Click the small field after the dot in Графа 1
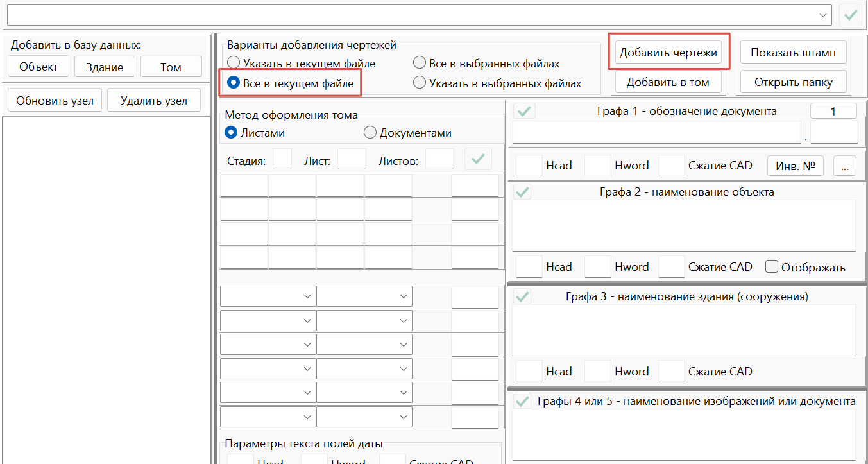 pyautogui.click(x=834, y=132)
